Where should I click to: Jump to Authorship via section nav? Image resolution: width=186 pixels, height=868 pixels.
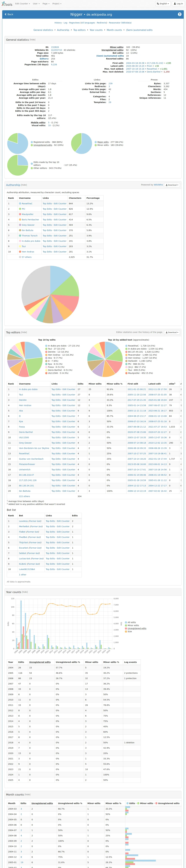tap(63, 30)
